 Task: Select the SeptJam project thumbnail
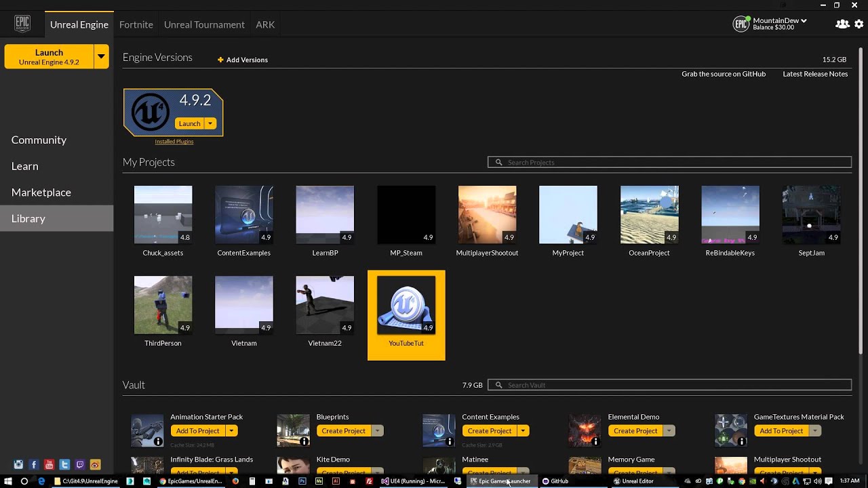[811, 215]
